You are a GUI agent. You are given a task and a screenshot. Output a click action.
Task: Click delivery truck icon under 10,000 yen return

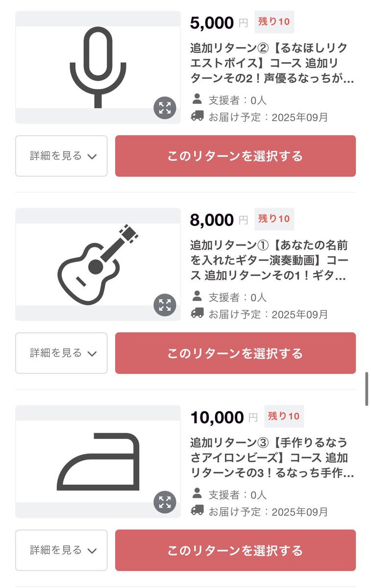coord(197,511)
